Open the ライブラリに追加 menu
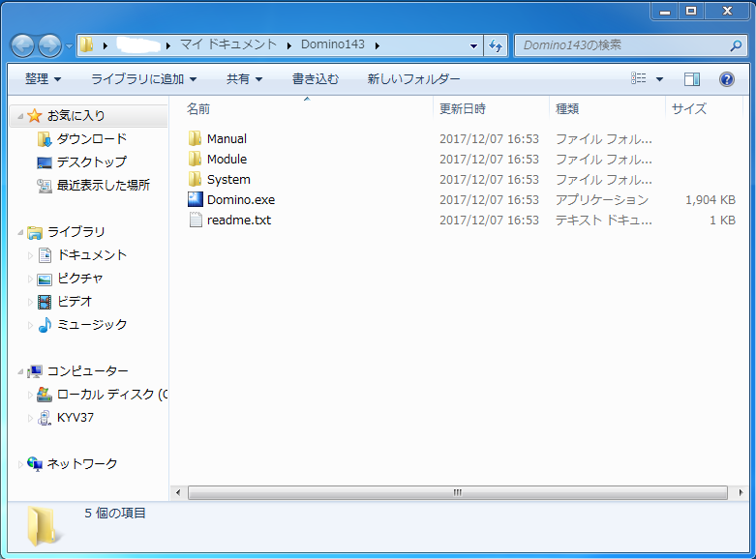This screenshot has width=756, height=559. pos(143,78)
